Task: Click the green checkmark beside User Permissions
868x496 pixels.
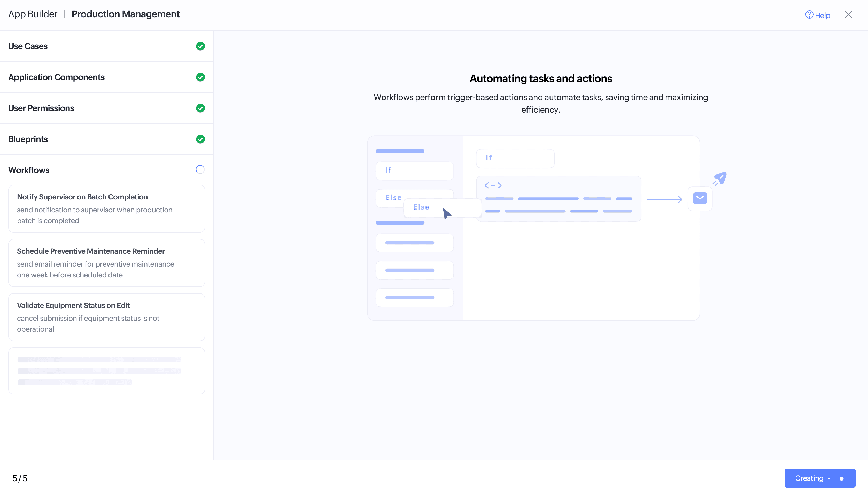Action: (200, 108)
